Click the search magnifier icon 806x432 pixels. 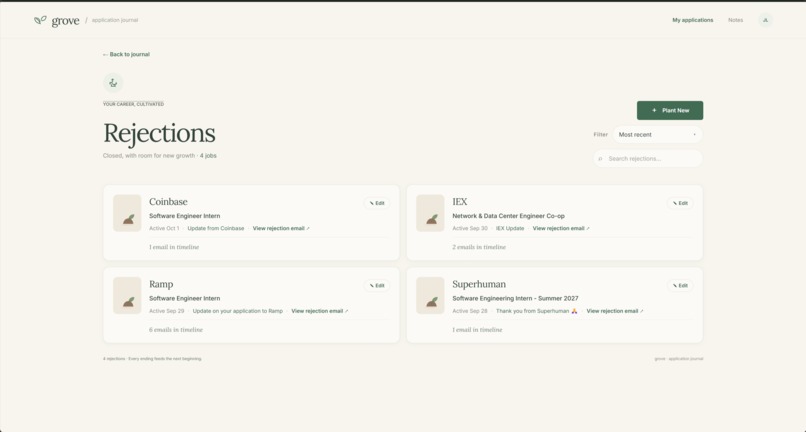600,159
